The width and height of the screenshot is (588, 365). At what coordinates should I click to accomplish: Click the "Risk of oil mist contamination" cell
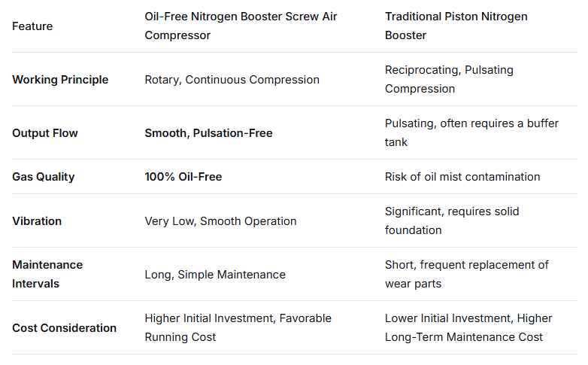(x=462, y=177)
